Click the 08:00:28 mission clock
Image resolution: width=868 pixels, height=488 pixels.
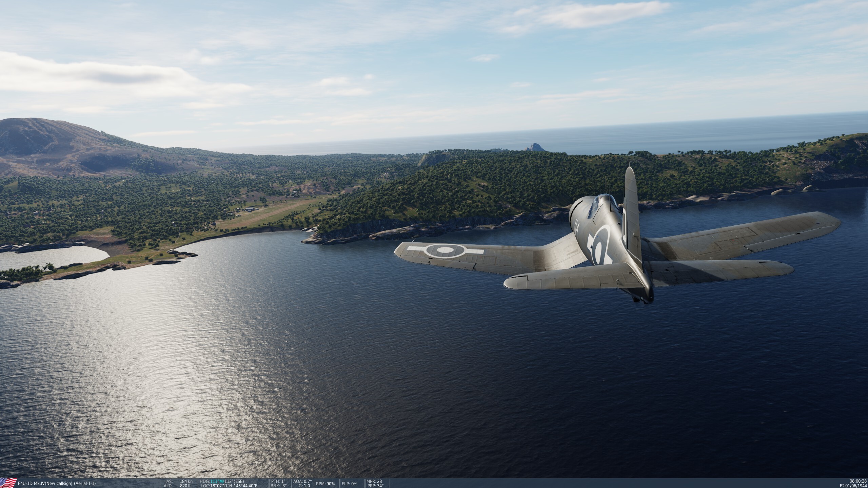tap(858, 481)
